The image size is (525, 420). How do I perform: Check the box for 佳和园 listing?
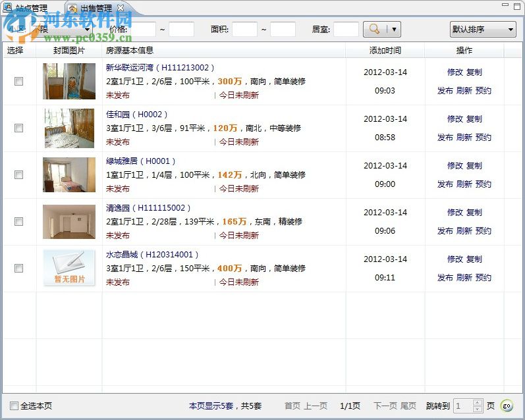point(18,128)
